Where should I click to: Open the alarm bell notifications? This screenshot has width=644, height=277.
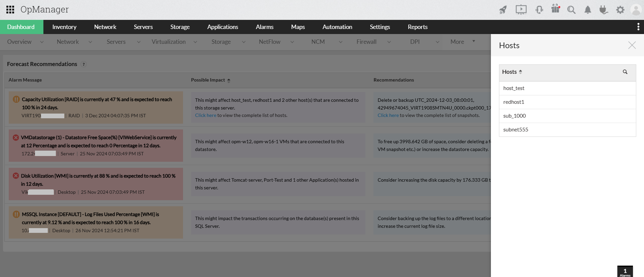[x=587, y=10]
